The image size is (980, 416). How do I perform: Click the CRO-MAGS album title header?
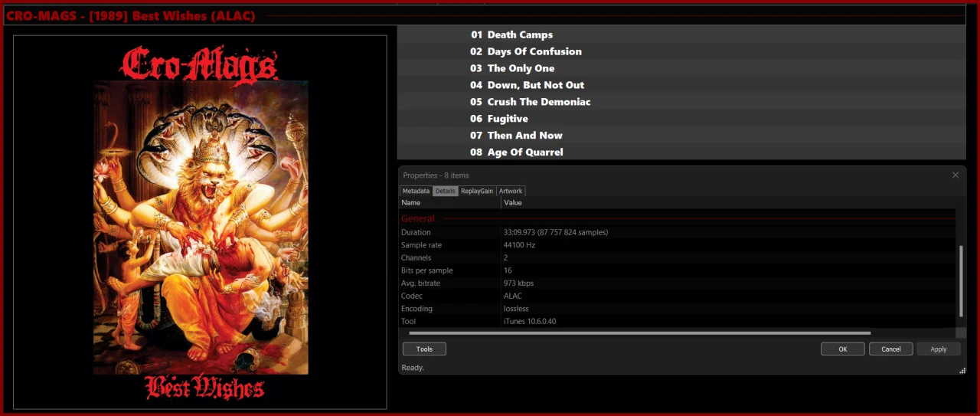(x=131, y=16)
